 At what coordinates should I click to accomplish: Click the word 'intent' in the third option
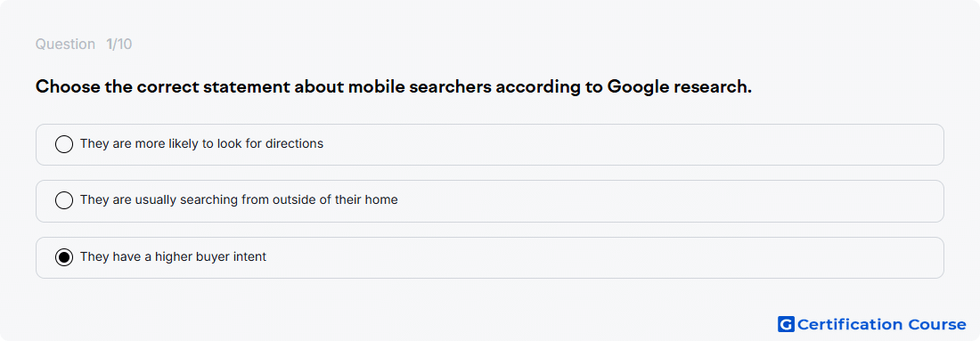250,256
